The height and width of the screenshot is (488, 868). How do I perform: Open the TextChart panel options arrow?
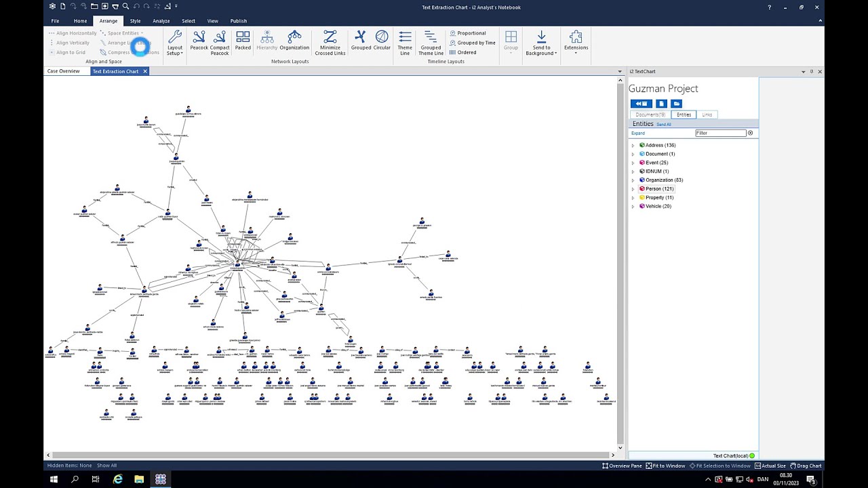[804, 71]
